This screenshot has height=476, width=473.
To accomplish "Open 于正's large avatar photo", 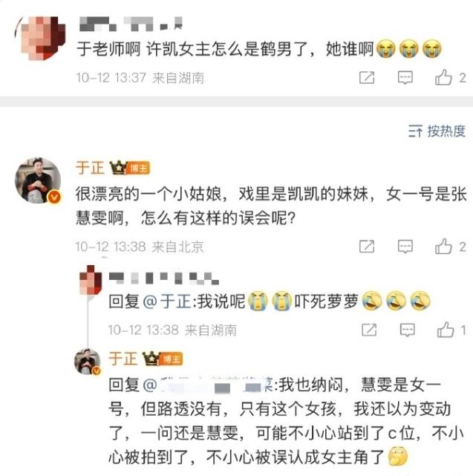I will 38,180.
